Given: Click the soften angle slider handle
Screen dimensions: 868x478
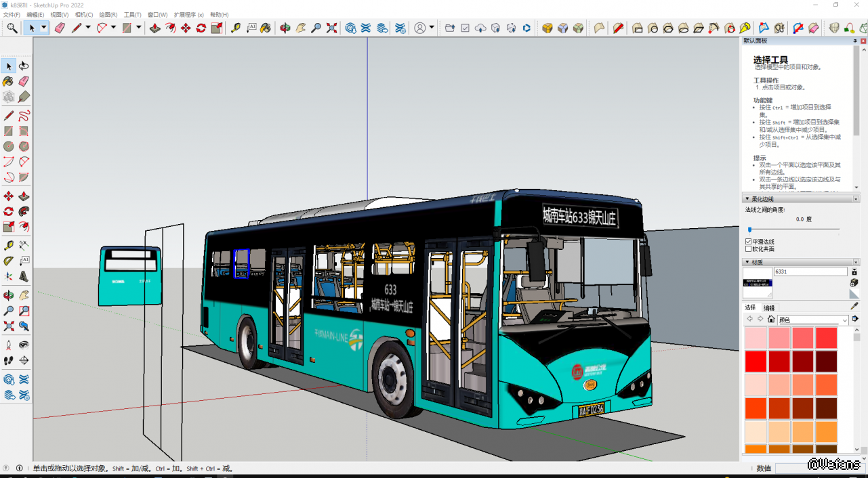Looking at the screenshot, I should [749, 230].
